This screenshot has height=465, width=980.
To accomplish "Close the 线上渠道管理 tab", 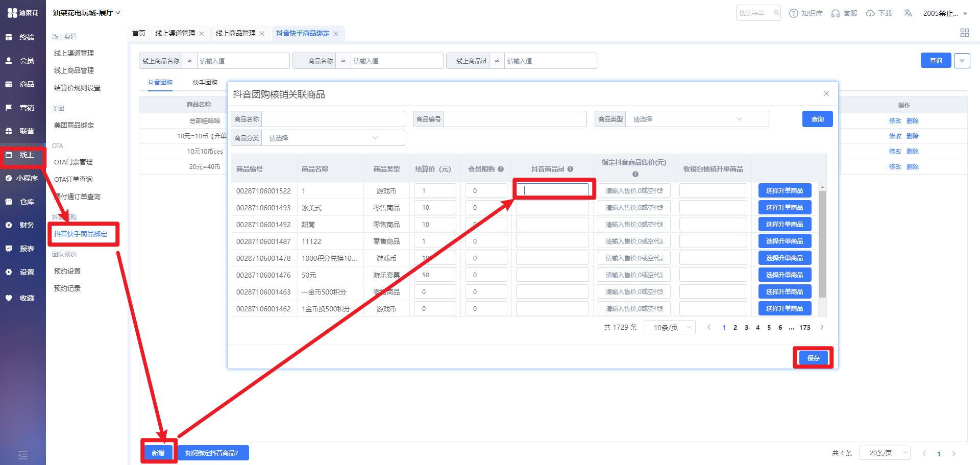I will (x=202, y=34).
